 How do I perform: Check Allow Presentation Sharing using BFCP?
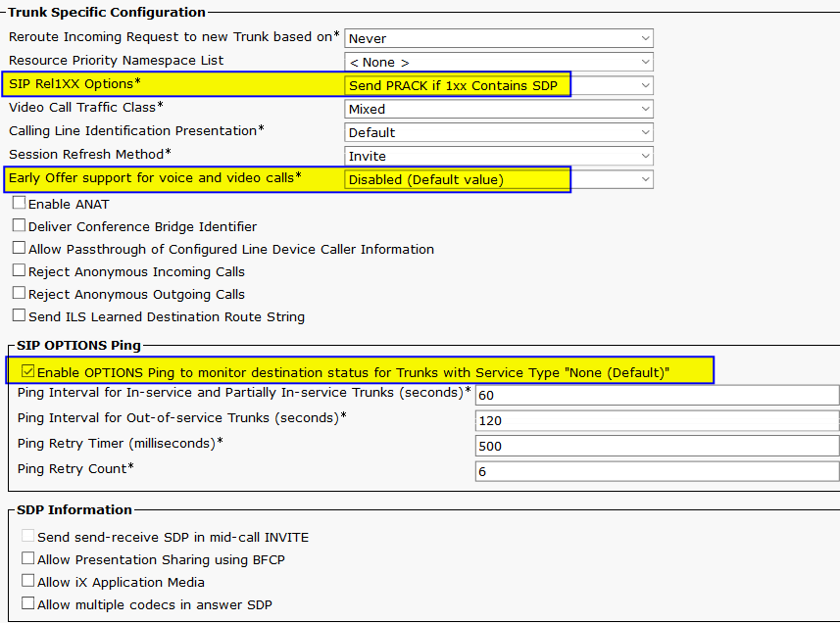27,558
